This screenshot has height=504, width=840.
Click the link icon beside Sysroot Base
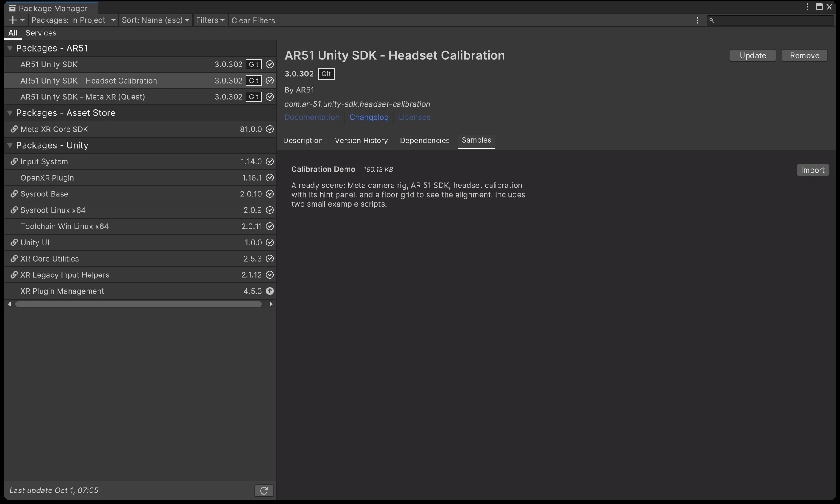(14, 194)
